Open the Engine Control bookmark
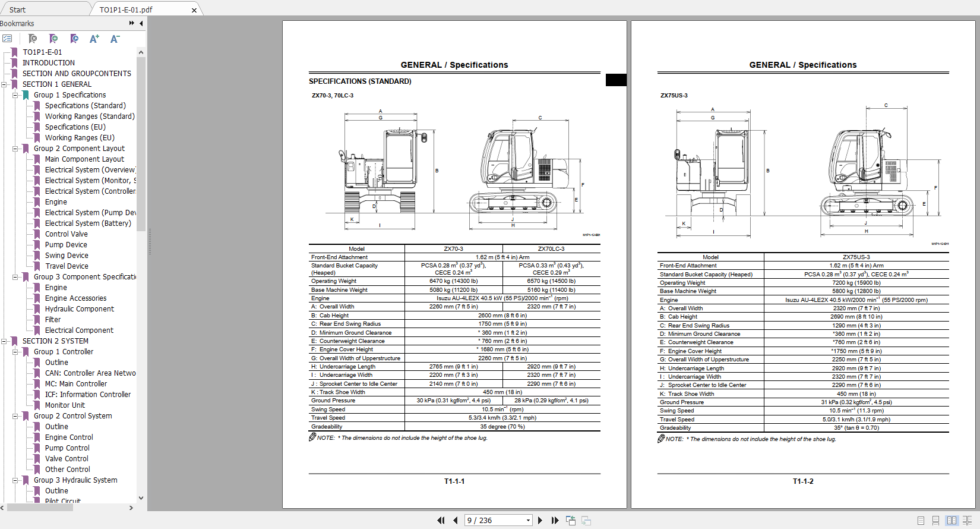 pos(69,437)
